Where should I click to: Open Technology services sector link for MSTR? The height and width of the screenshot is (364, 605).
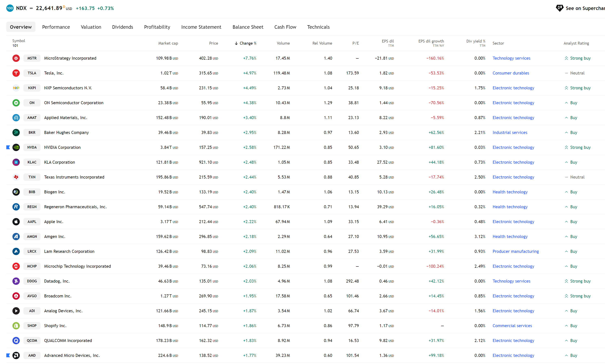511,58
